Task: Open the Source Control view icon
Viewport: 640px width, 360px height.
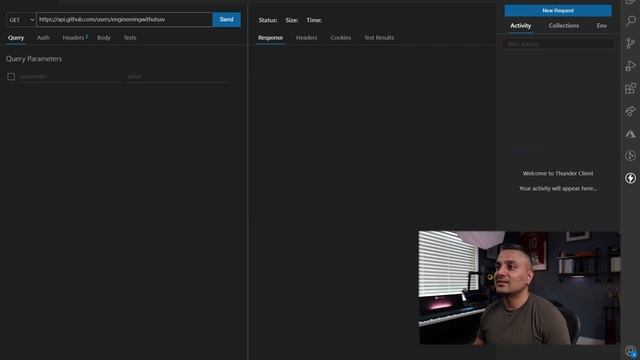Action: coord(631,43)
